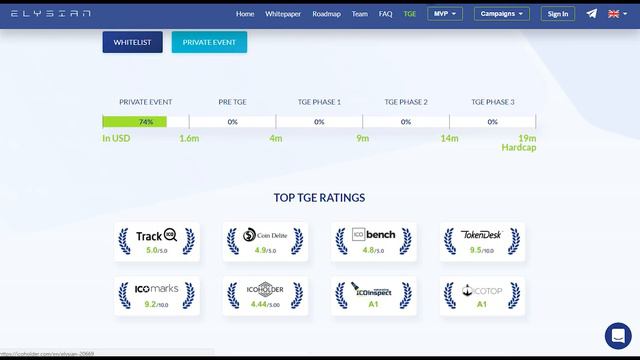Image resolution: width=640 pixels, height=360 pixels.
Task: Open the Telegram paper plane icon
Action: coord(592,13)
